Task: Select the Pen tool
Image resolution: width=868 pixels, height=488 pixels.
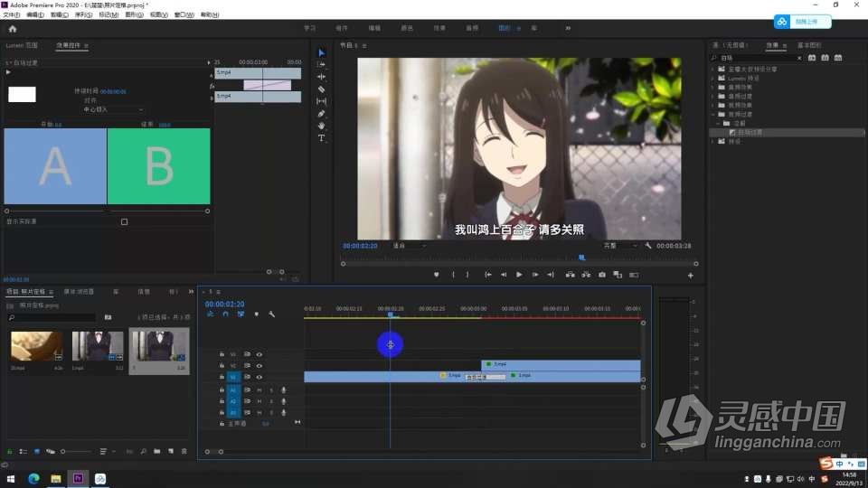Action: (x=322, y=114)
